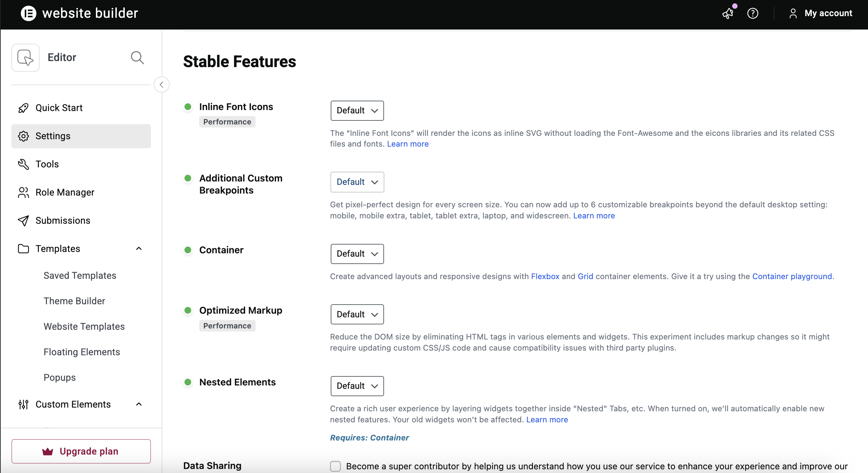This screenshot has width=868, height=473.
Task: Open Theme Builder submenu item
Action: [74, 301]
